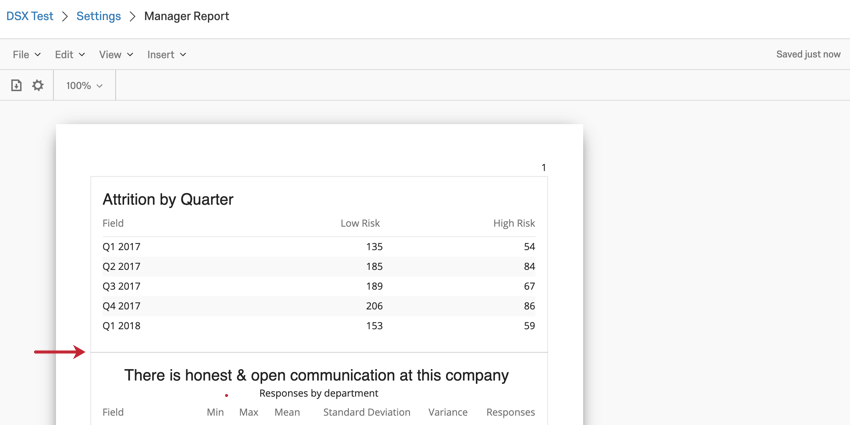Click the Responses by department subtitle
850x425 pixels.
318,393
